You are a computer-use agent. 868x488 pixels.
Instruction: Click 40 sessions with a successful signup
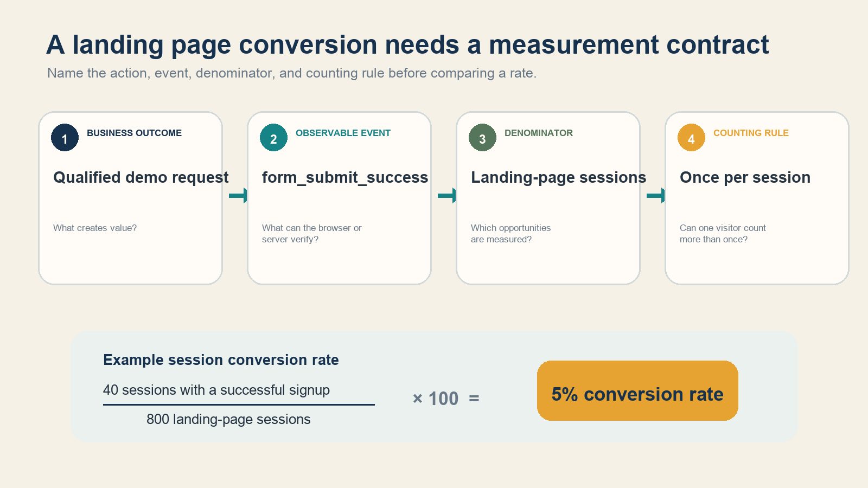[216, 390]
